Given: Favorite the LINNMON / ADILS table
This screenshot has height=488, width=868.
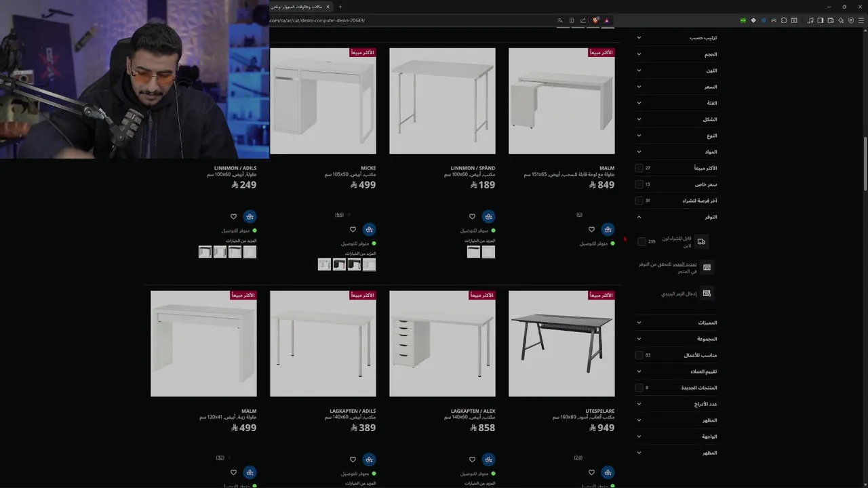Looking at the screenshot, I should [x=233, y=217].
